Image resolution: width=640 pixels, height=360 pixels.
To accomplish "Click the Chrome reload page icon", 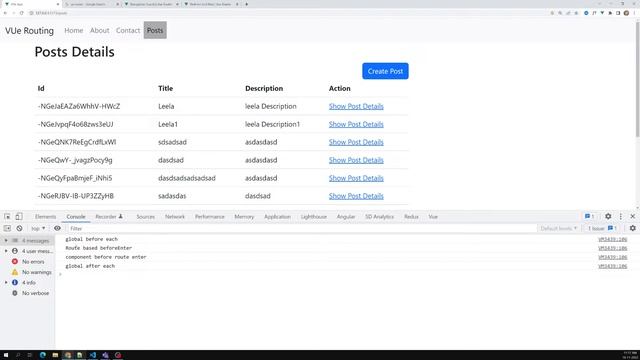I will 22,13.
